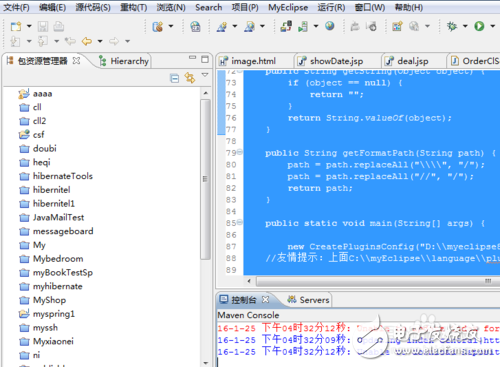Image resolution: width=500 pixels, height=367 pixels.
Task: Switch to the Servers tab
Action: [309, 300]
